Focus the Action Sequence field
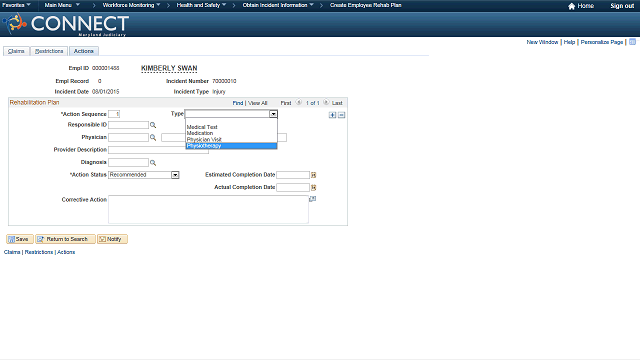Screen dimensions: 640x360 (114, 114)
